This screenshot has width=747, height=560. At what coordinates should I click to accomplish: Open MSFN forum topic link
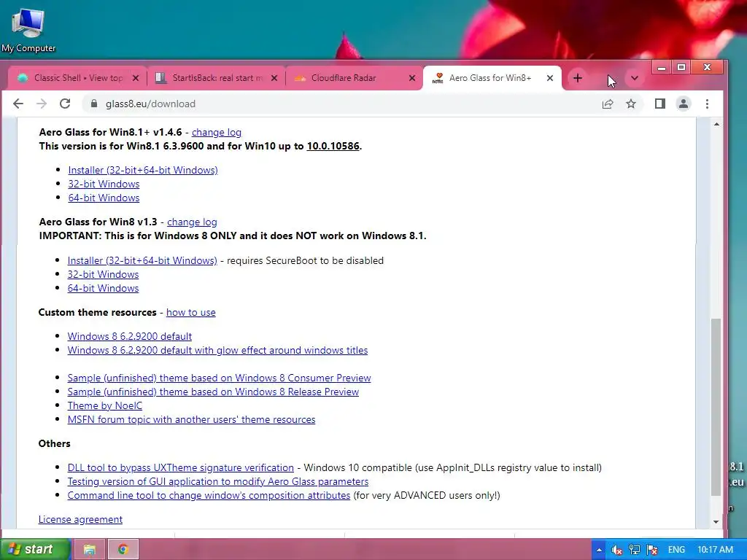click(x=191, y=419)
